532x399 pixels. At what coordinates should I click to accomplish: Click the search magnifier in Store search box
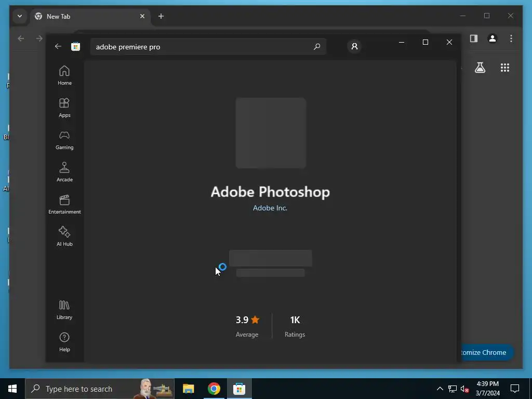tap(317, 46)
